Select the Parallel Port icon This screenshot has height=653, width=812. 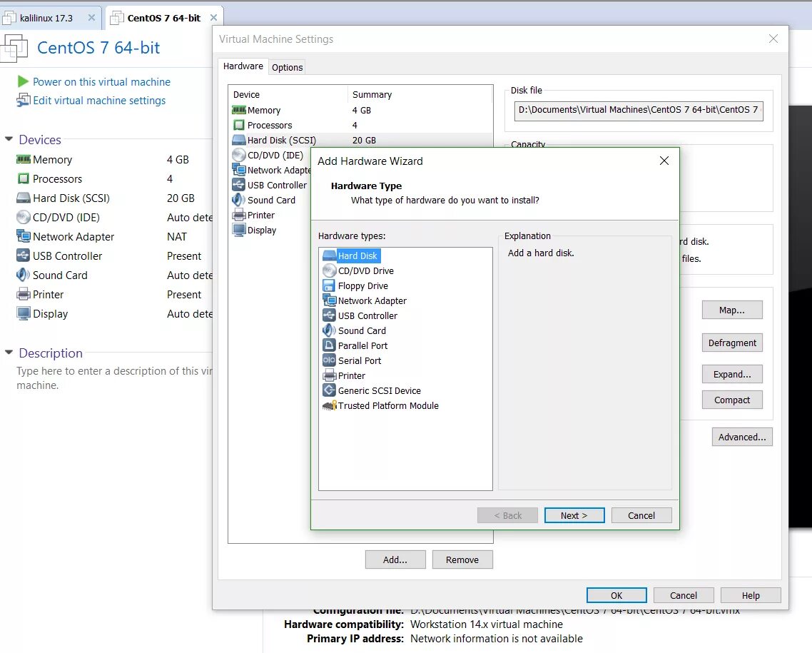(x=330, y=345)
